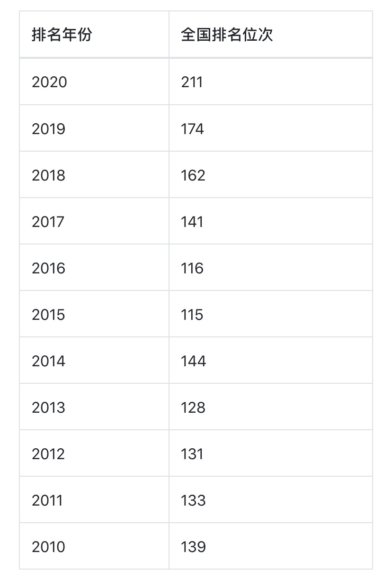Click the 排名年份 column header

point(62,35)
